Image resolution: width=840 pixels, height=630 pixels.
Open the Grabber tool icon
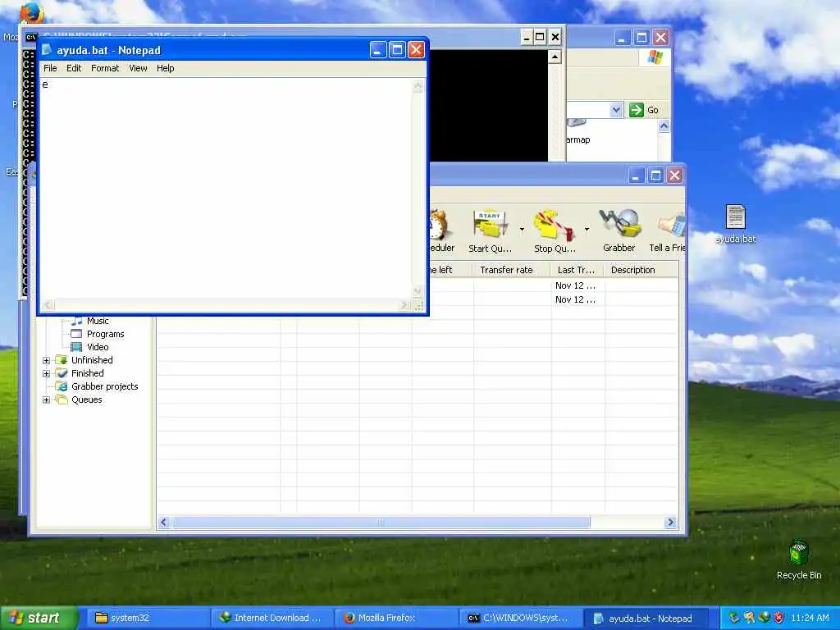[x=619, y=231]
